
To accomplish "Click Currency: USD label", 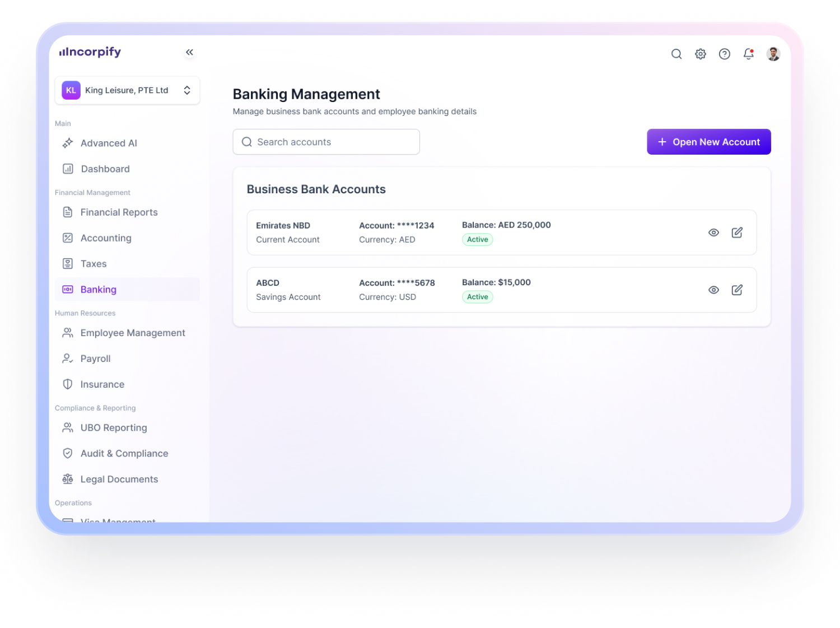I will [388, 297].
